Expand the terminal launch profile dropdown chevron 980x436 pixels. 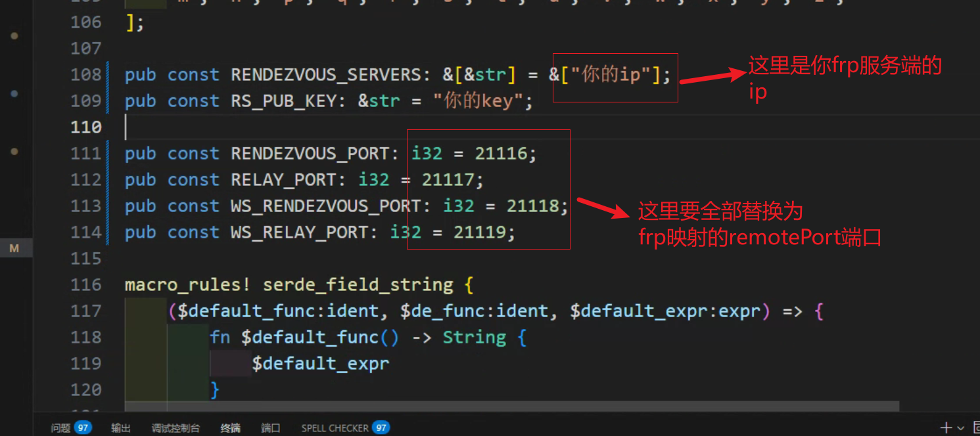tap(961, 428)
